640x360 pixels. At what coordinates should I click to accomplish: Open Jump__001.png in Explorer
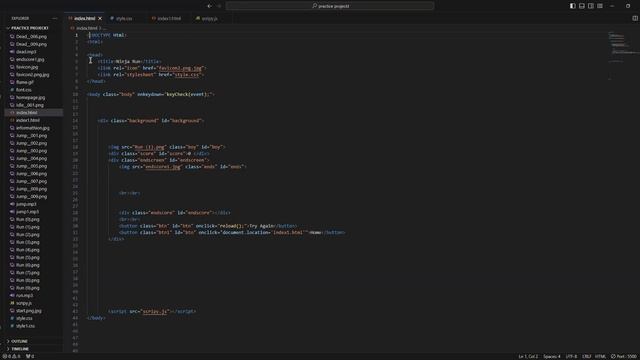tap(31, 136)
